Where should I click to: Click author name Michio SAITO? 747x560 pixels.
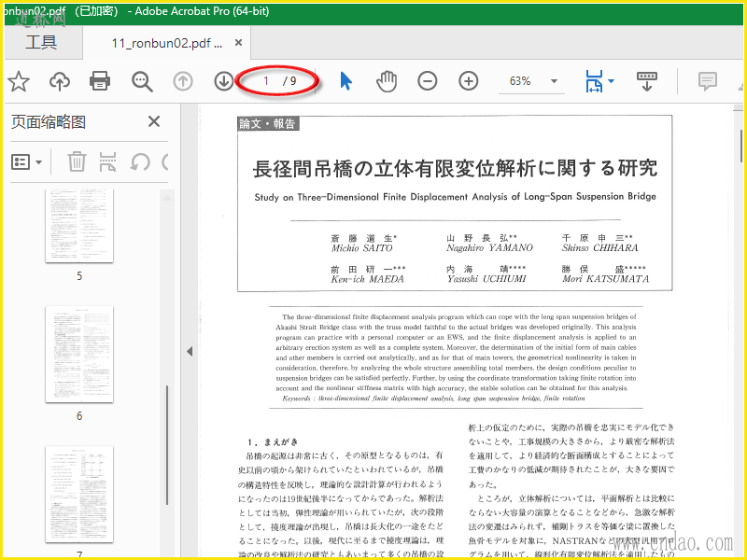tap(361, 248)
